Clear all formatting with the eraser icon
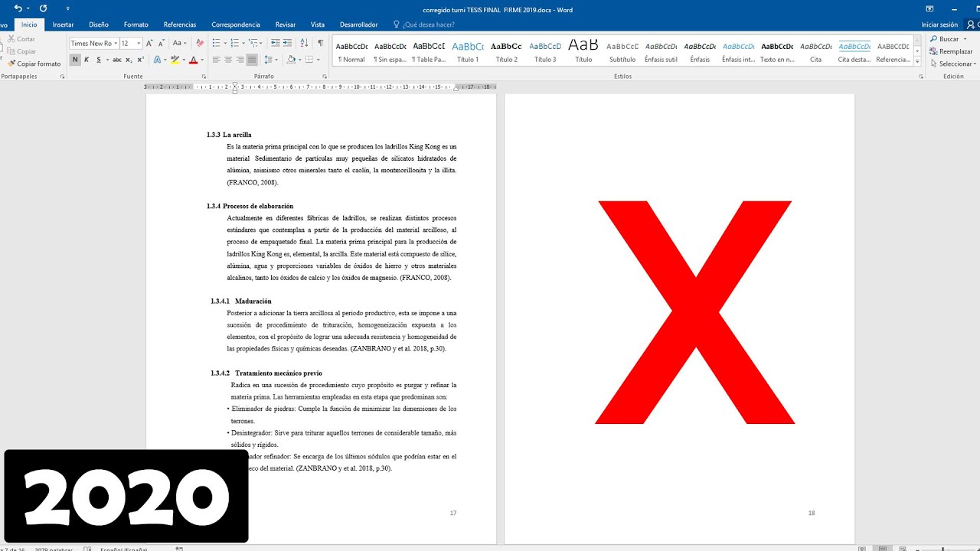This screenshot has width=980, height=551. (x=200, y=43)
